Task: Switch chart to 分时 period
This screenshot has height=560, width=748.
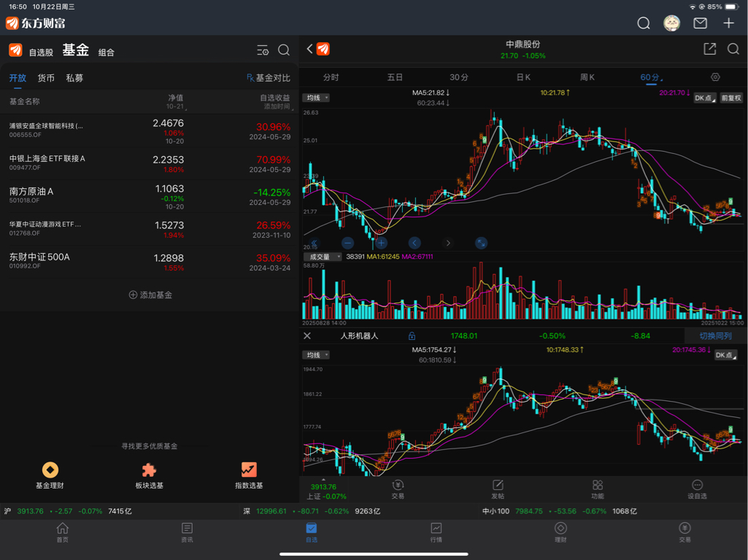Action: tap(331, 77)
